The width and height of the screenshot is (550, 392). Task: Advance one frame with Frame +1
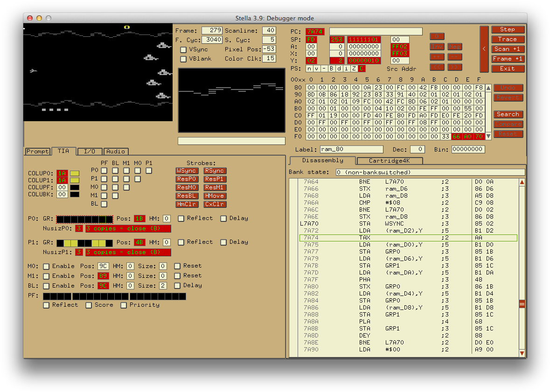pos(507,59)
